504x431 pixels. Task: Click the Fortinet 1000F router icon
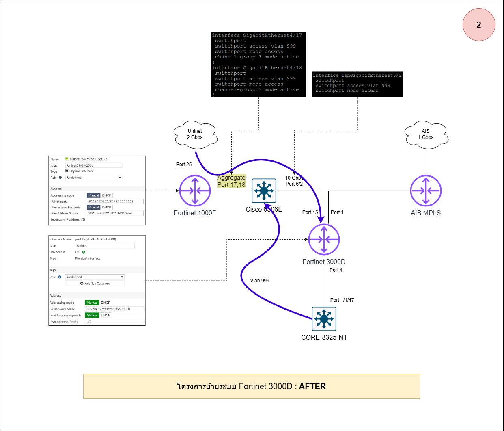(195, 191)
